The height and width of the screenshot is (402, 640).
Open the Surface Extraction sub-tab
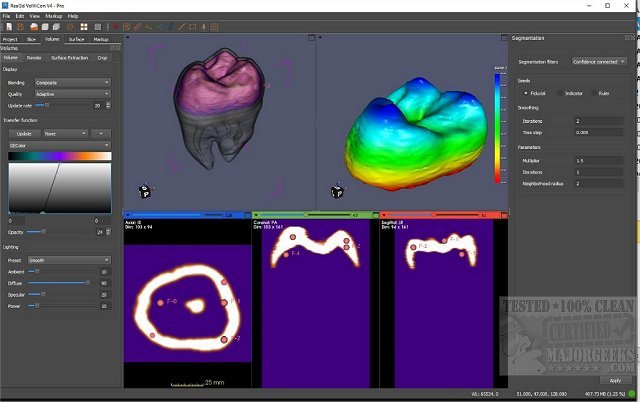click(x=69, y=58)
